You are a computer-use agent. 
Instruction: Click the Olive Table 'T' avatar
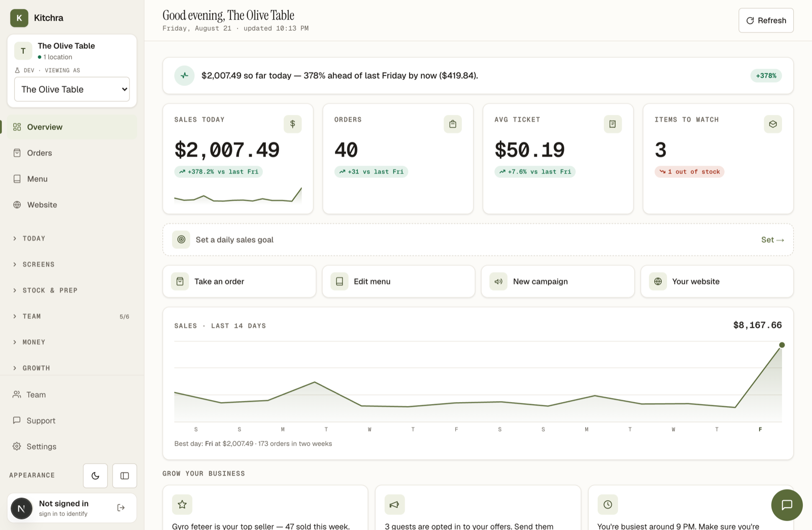coord(23,51)
